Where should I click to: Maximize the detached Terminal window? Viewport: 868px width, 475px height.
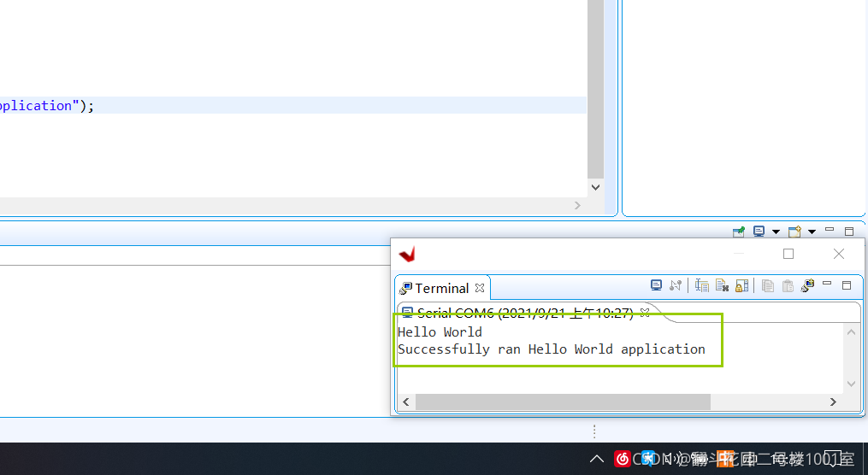coord(788,254)
